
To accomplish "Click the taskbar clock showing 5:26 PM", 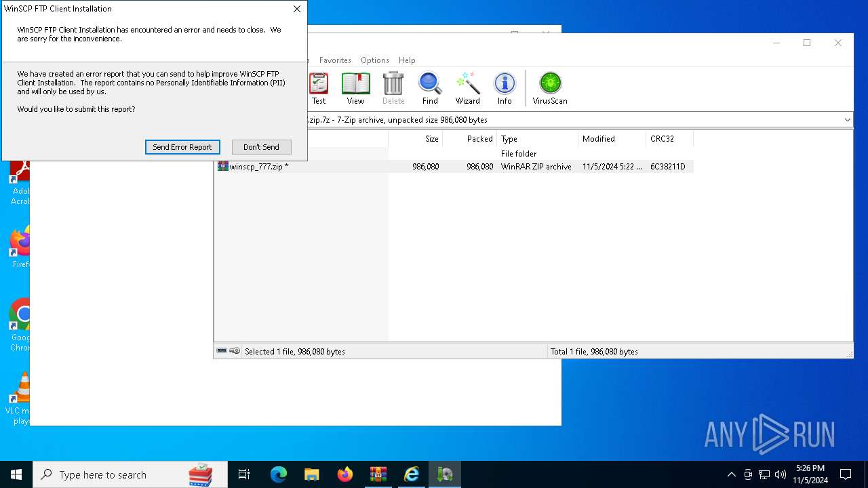I will tap(810, 474).
